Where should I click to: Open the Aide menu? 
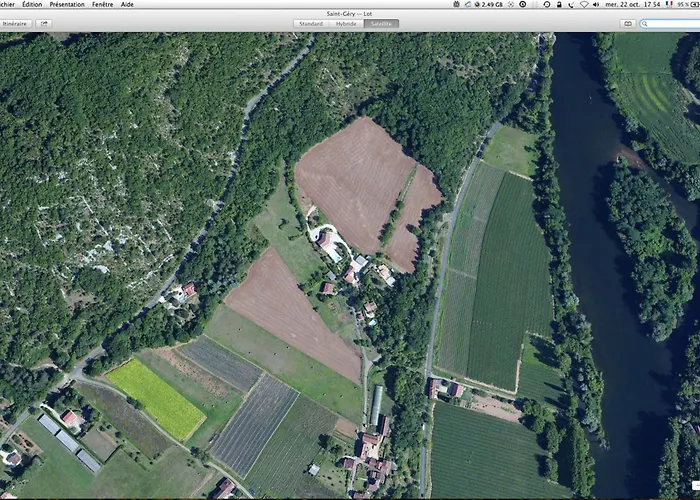tap(127, 4)
